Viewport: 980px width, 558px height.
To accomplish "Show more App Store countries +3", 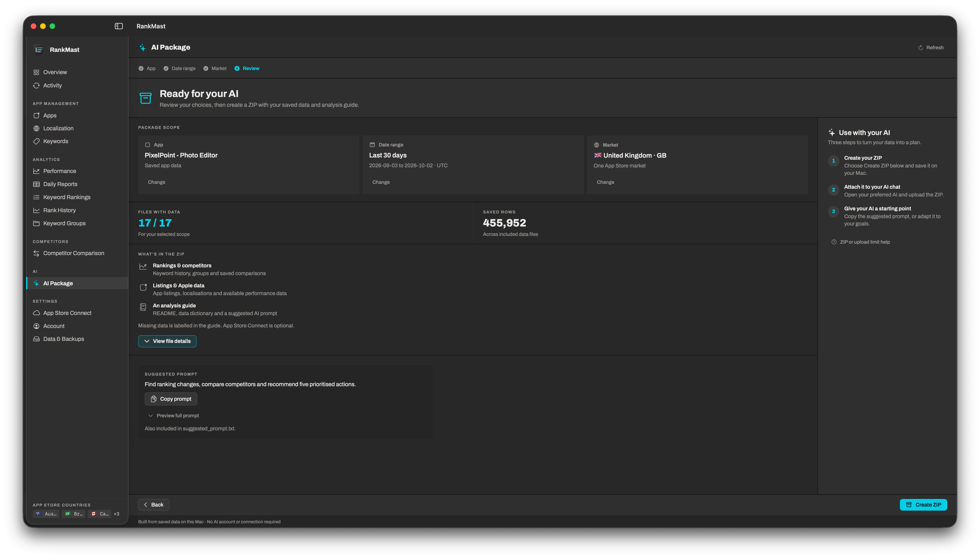I will click(x=116, y=514).
